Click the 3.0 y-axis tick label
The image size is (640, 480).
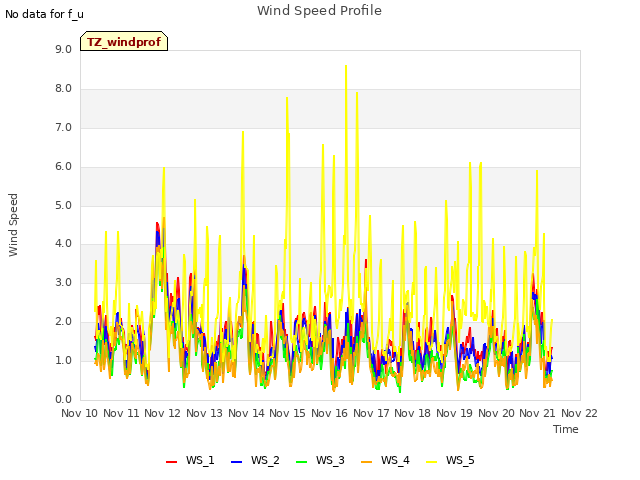[x=63, y=283]
